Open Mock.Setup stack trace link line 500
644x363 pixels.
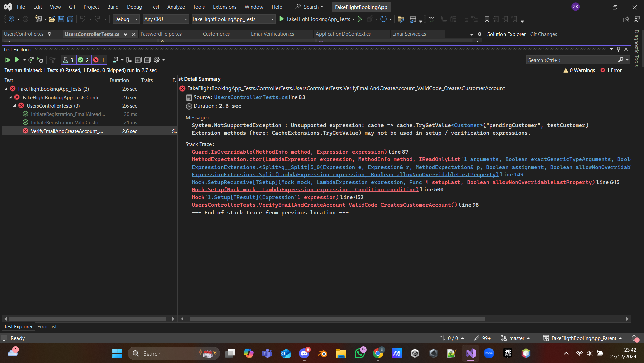[x=305, y=190]
